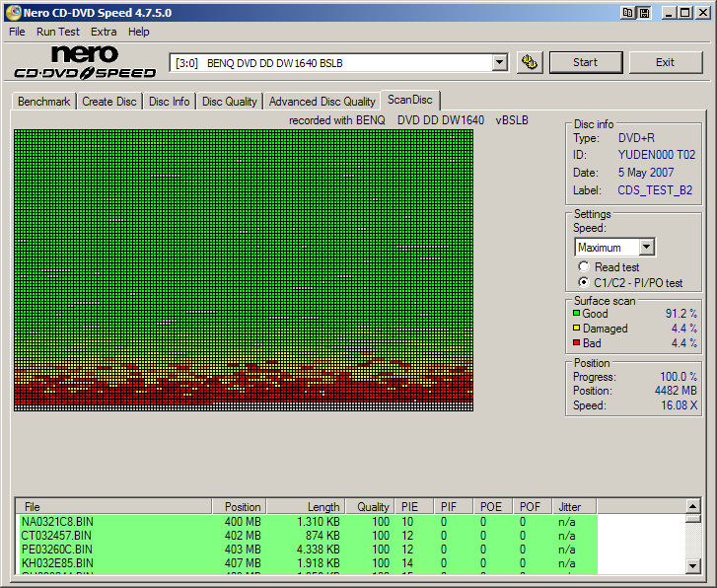This screenshot has width=717, height=588.
Task: Click the surface scan block map
Action: click(244, 270)
